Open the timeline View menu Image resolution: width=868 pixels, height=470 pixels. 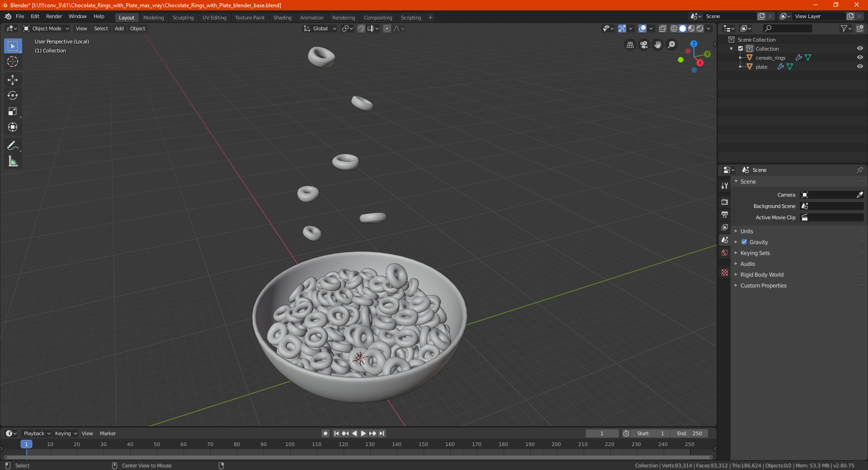tap(87, 433)
